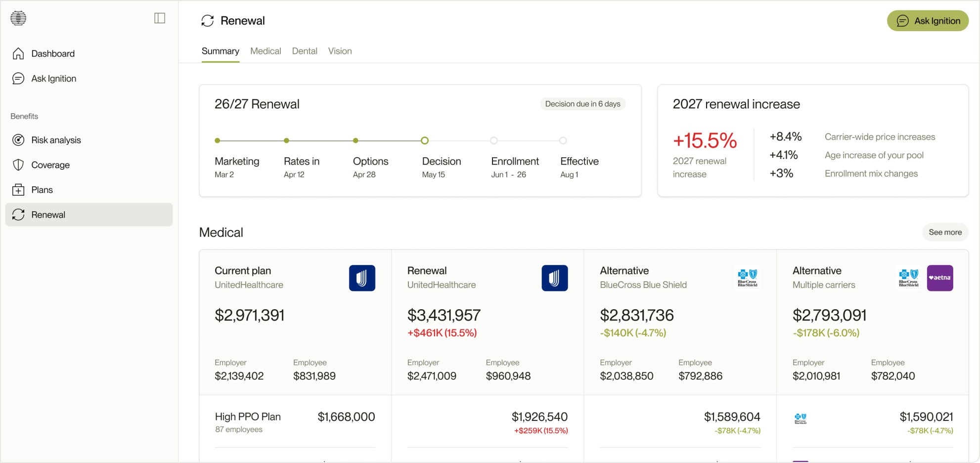Click -$140K (-4.7%) savings text

[633, 333]
